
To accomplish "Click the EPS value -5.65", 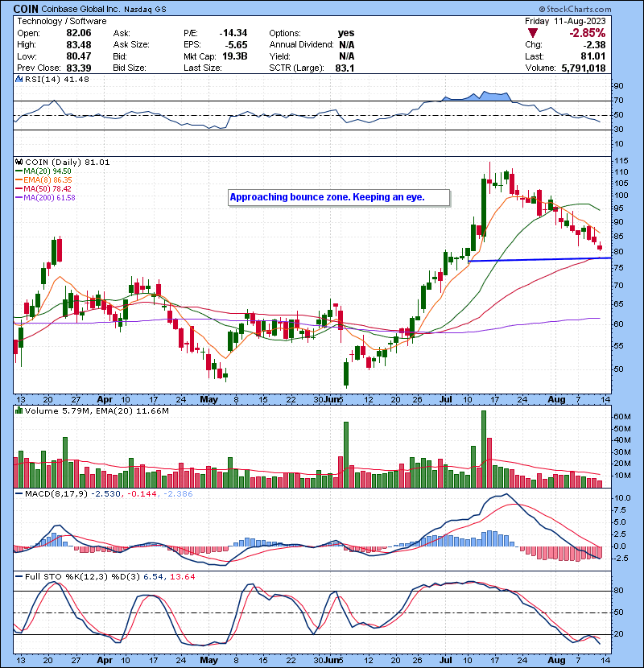I will tap(236, 45).
